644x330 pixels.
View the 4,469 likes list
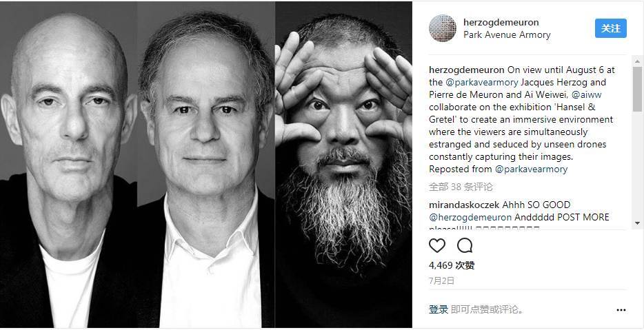[452, 265]
